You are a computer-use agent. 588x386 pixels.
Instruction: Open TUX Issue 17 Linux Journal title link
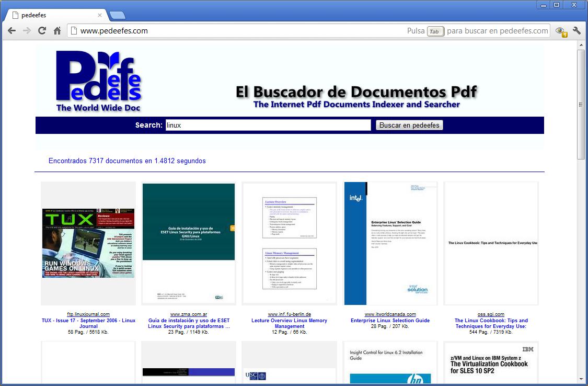[88, 323]
